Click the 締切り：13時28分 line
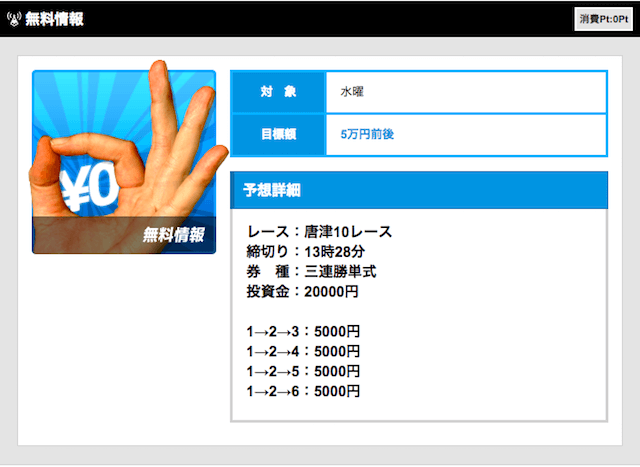The image size is (640, 467). coord(305,252)
